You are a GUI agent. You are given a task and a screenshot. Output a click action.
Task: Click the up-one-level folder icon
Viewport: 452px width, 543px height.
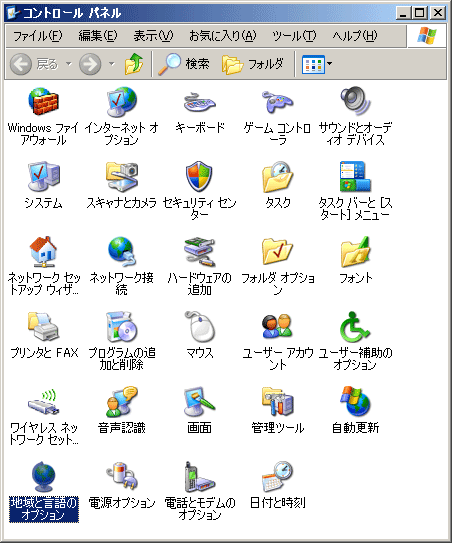click(x=134, y=64)
